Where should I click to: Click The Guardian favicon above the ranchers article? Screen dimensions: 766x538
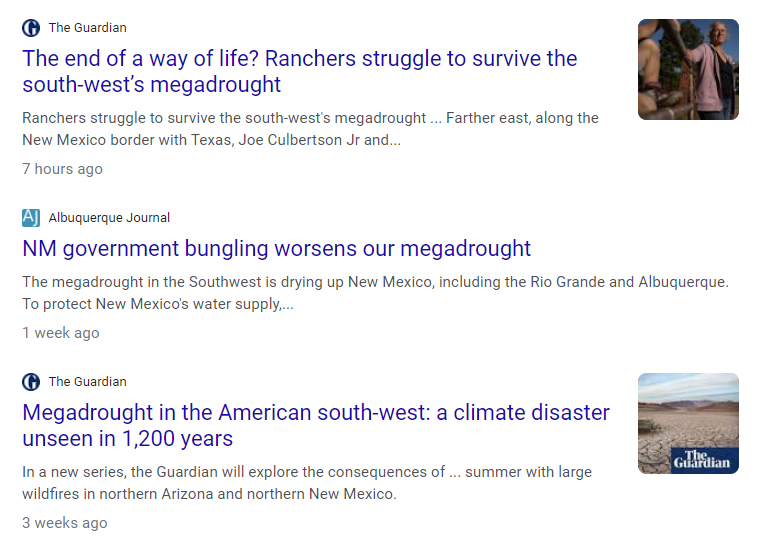point(31,28)
